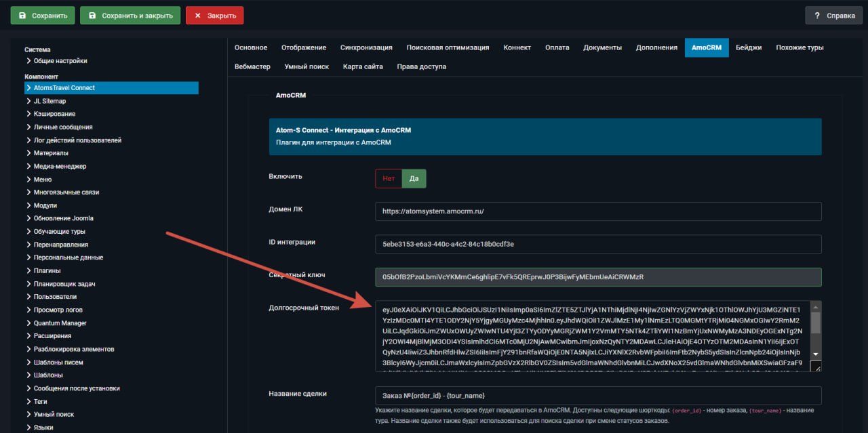The width and height of the screenshot is (868, 433).
Task: Click the token textarea scroll up arrow
Action: [x=816, y=306]
